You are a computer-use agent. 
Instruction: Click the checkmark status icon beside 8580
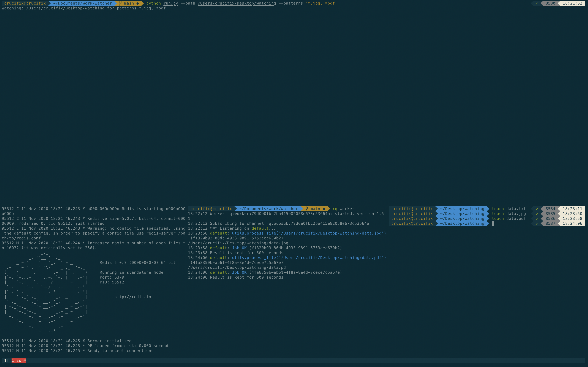[x=537, y=3]
